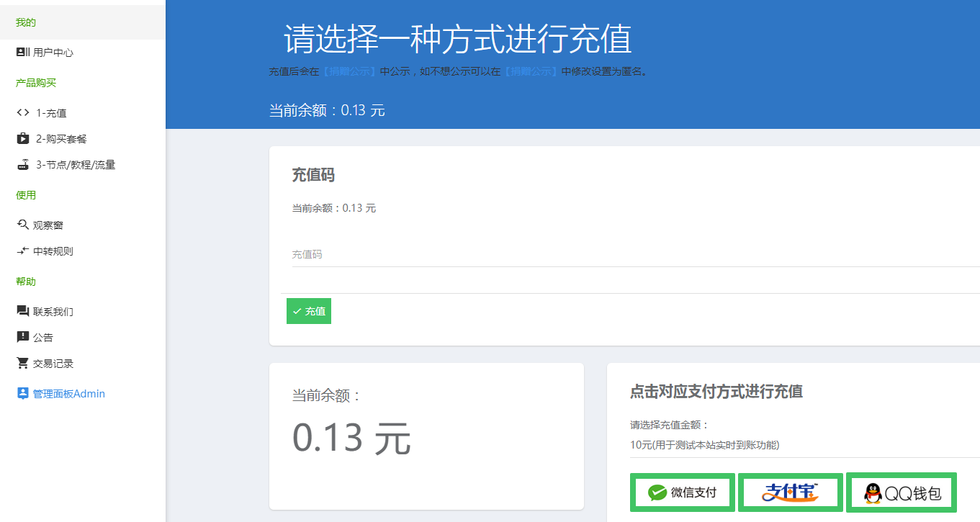Collapse the 帮助 section header
The height and width of the screenshot is (522, 980).
click(x=26, y=282)
